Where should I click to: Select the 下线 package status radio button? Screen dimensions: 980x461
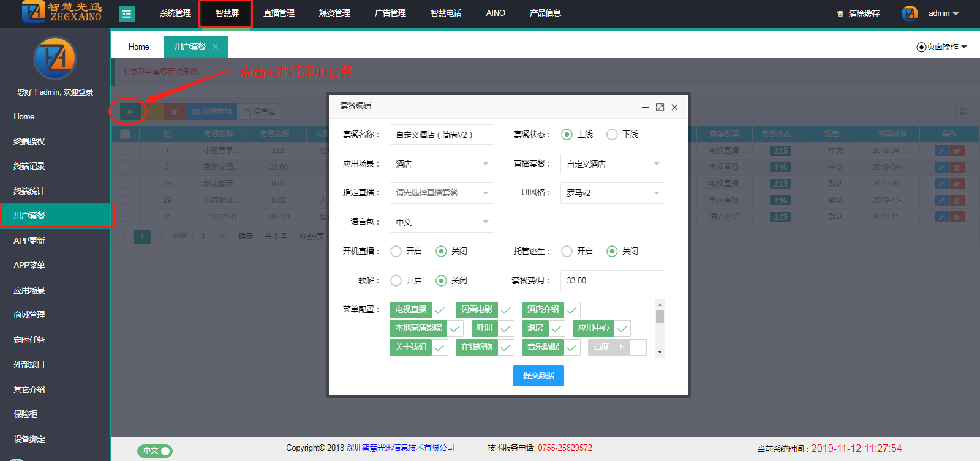612,134
